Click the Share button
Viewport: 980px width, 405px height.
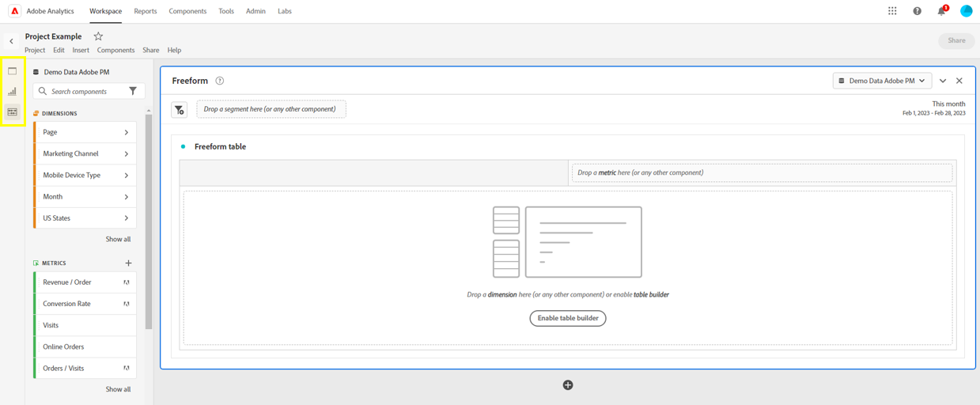pyautogui.click(x=956, y=40)
